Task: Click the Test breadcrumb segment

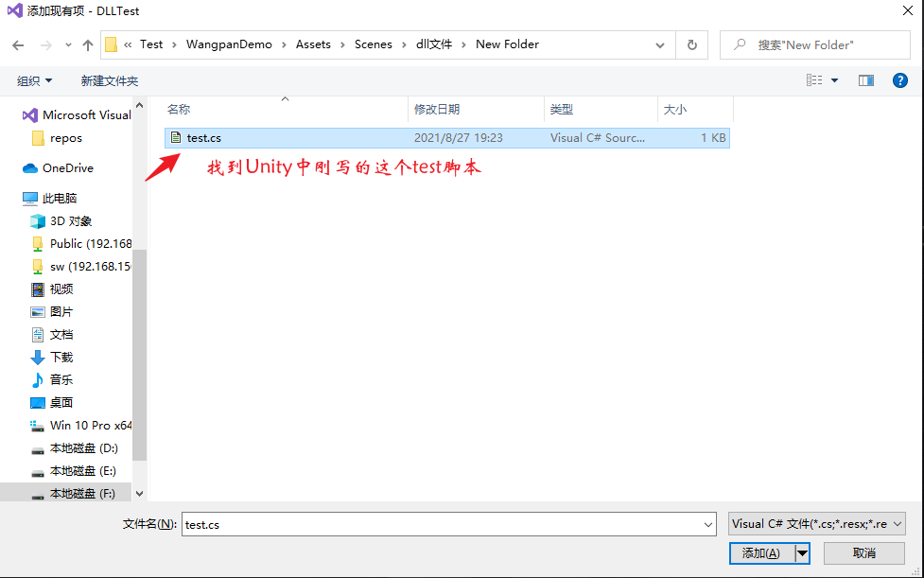Action: (x=151, y=44)
